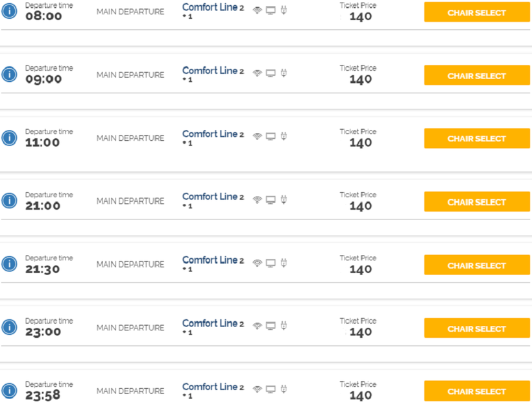The width and height of the screenshot is (532, 405).
Task: Click the 140 ticket price for 21:30
Action: (x=361, y=269)
